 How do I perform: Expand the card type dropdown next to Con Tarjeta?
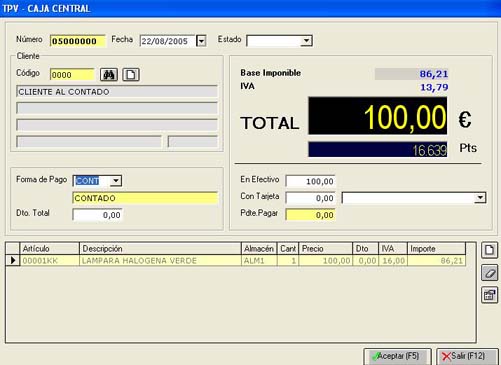point(480,198)
